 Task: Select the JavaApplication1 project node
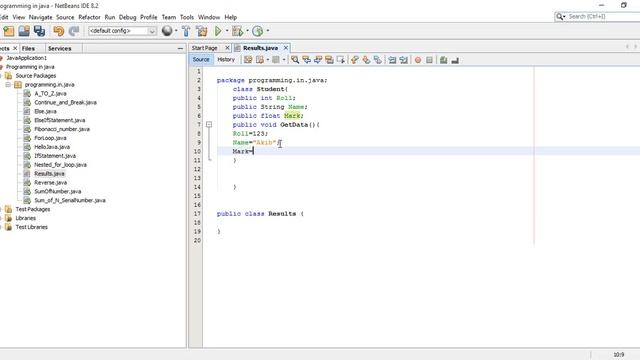27,58
